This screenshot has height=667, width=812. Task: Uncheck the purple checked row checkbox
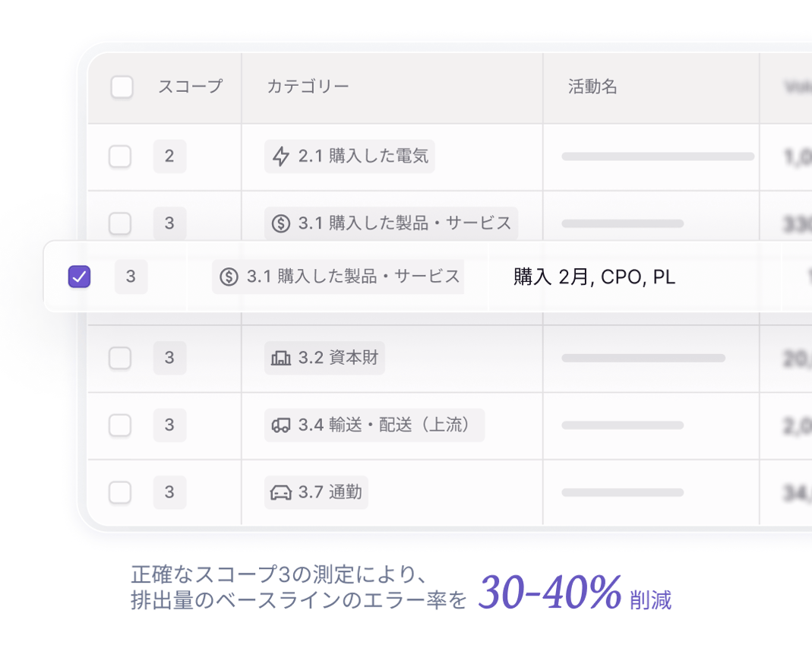point(78,277)
